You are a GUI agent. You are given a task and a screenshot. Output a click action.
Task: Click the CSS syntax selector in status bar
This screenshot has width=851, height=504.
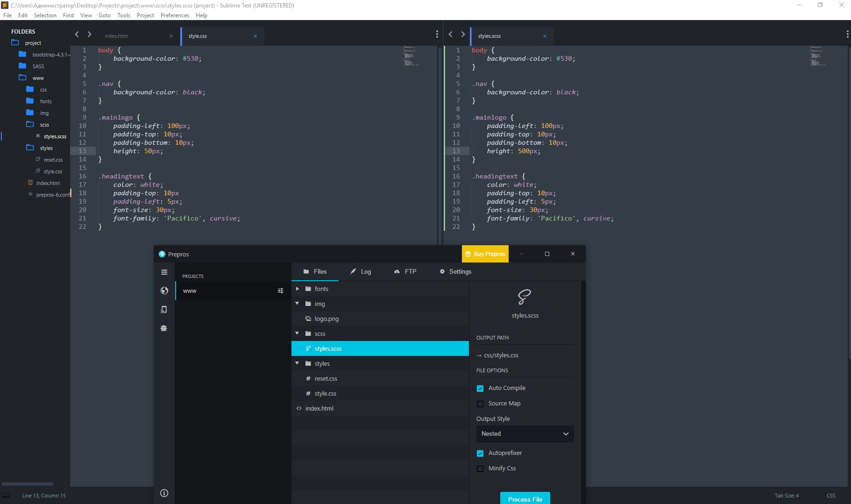pyautogui.click(x=831, y=496)
